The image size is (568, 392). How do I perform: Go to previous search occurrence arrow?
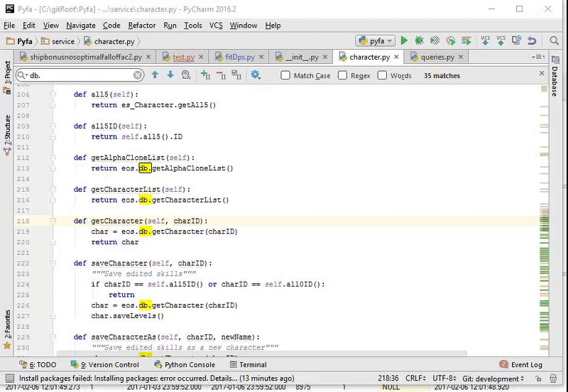[155, 75]
